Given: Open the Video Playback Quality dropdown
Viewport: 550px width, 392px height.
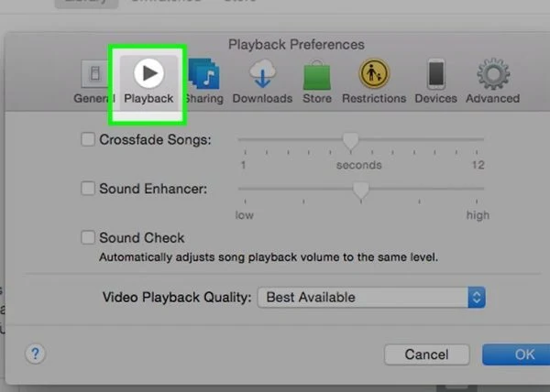Looking at the screenshot, I should tap(371, 298).
